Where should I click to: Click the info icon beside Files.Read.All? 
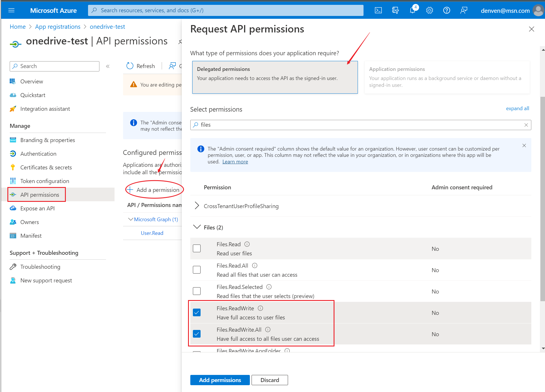click(x=255, y=266)
